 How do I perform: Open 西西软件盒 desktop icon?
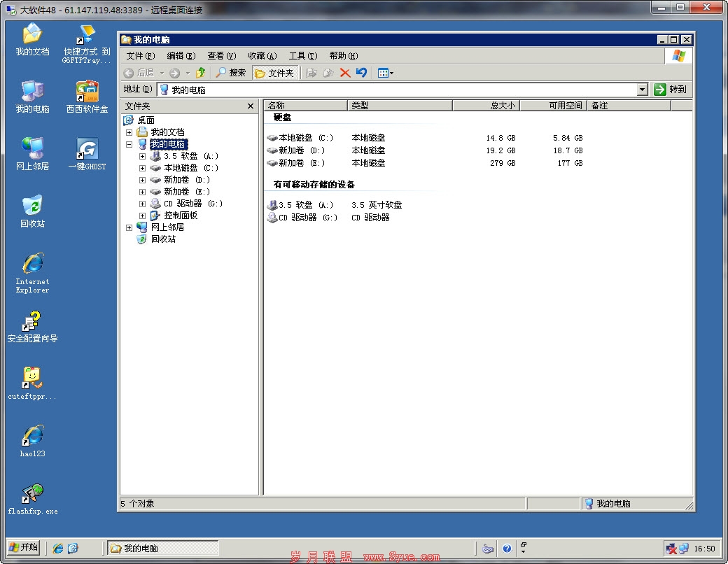click(87, 97)
